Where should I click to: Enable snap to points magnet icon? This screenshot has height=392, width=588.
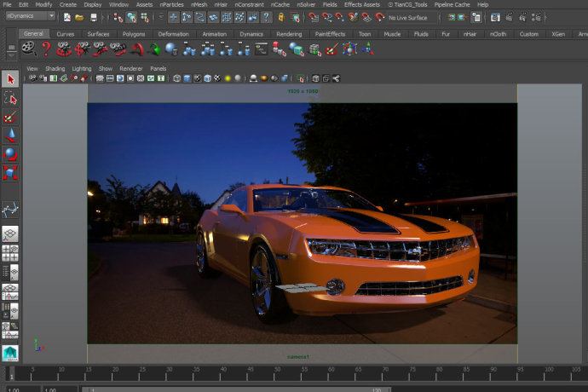[340, 17]
